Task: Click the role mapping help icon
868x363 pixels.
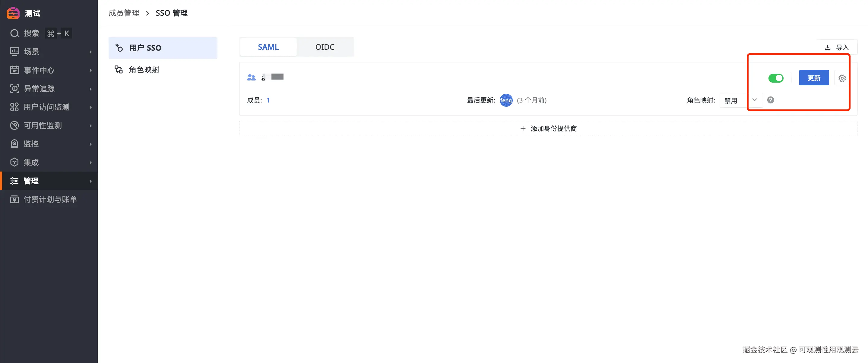Action: coord(770,100)
